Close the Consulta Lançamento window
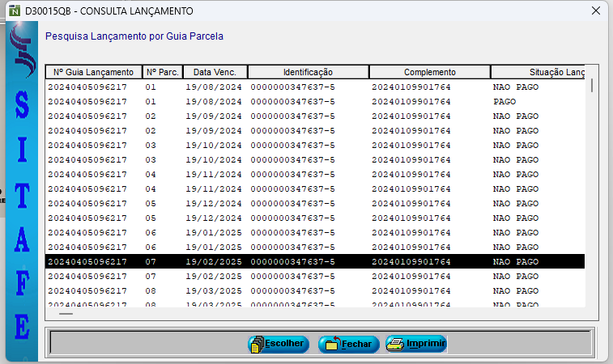613x364 pixels. tap(595, 11)
